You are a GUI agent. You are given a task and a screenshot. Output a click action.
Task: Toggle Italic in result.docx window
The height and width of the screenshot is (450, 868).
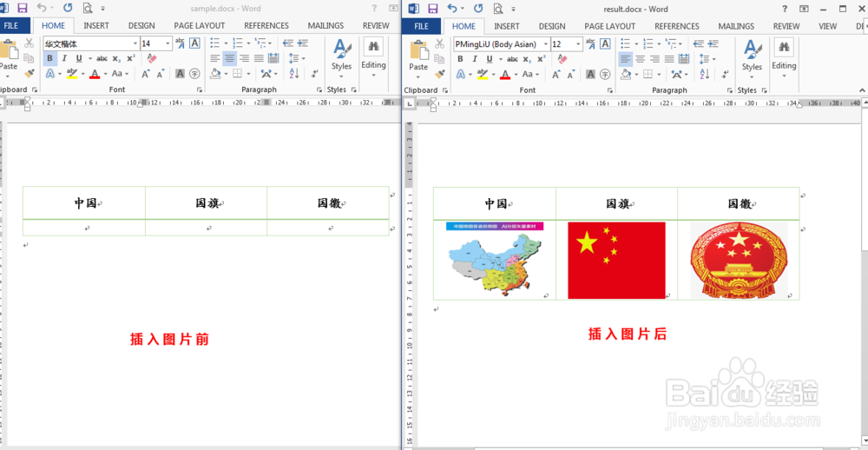pyautogui.click(x=475, y=59)
